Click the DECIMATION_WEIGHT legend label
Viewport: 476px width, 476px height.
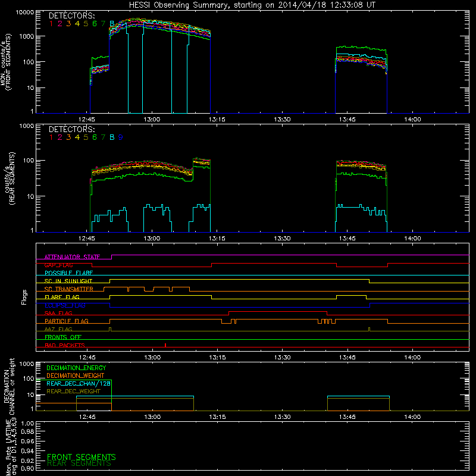(76, 375)
